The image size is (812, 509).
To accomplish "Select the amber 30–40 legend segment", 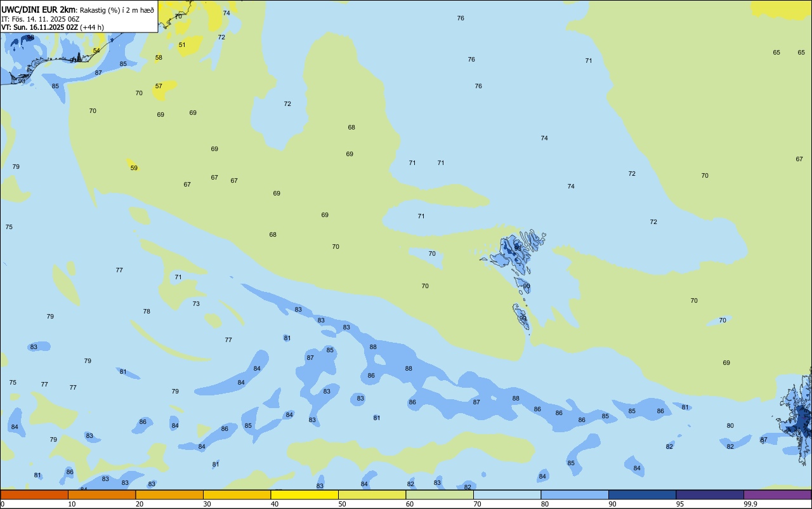I will coord(237,494).
